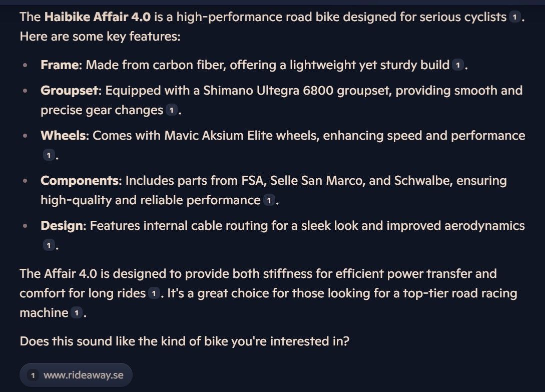545x392 pixels.
Task: Open citation marker after "sturdy build"
Action: [x=457, y=65]
